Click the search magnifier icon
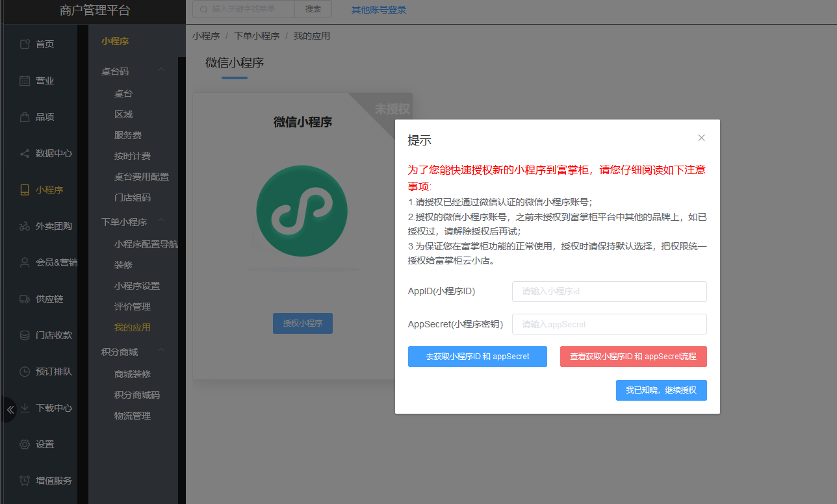The image size is (837, 504). (x=204, y=9)
